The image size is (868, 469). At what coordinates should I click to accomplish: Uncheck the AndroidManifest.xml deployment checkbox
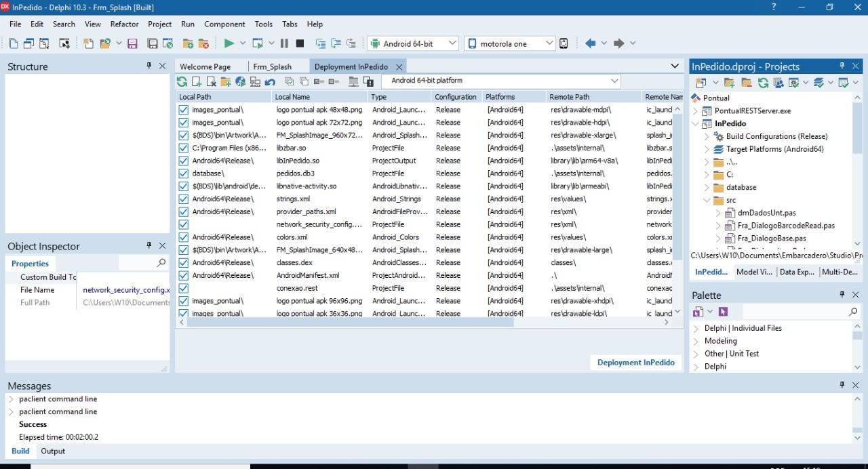click(x=183, y=275)
